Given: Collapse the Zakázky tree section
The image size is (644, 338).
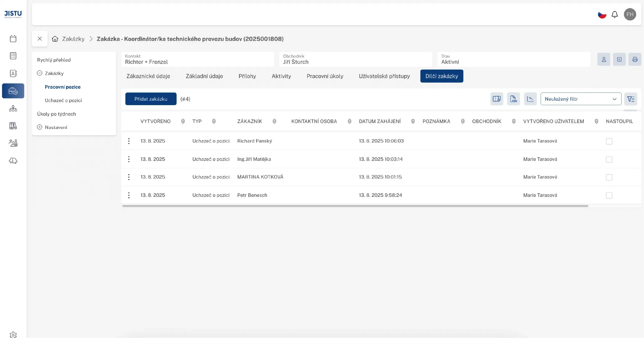Looking at the screenshot, I should tap(39, 73).
